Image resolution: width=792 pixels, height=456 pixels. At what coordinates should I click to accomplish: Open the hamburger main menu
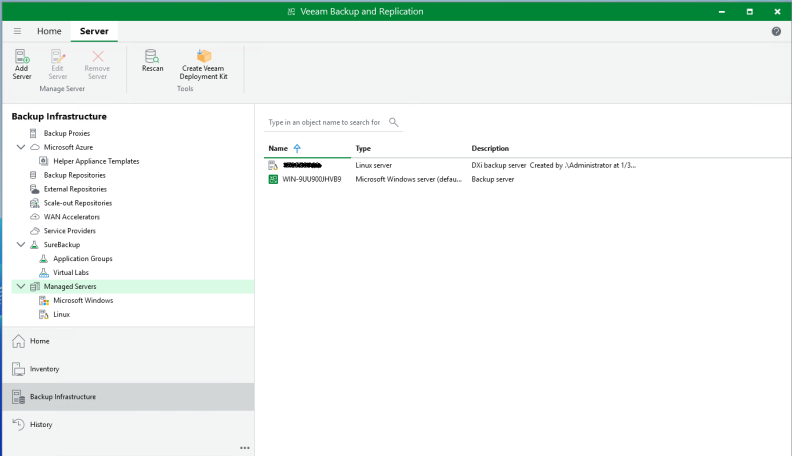17,31
